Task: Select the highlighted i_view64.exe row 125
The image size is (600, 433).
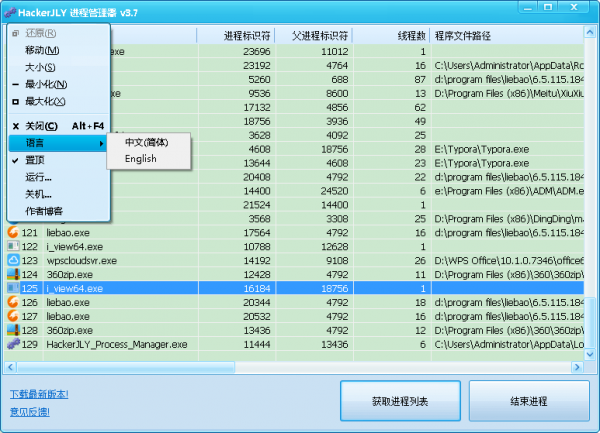Action: point(295,288)
